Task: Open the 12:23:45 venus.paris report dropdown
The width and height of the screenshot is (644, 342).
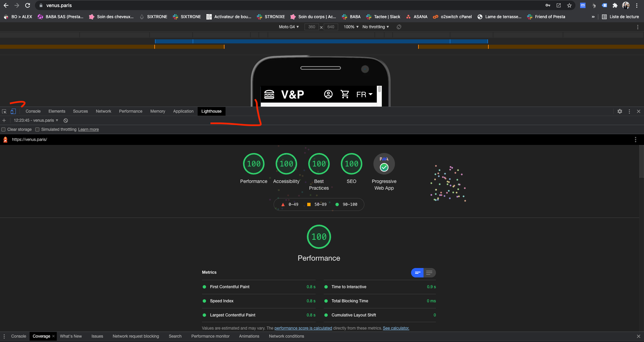Action: 36,120
